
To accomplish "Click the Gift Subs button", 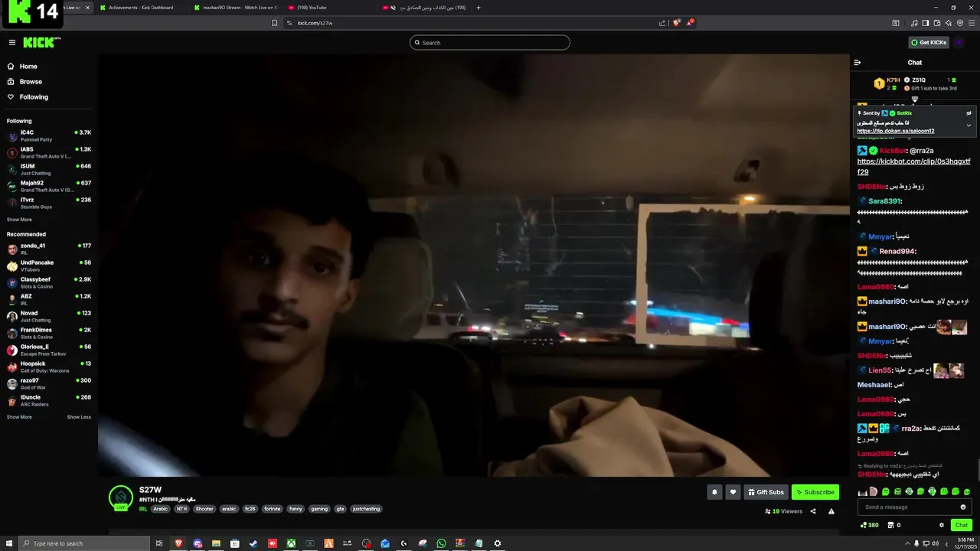I will [766, 492].
